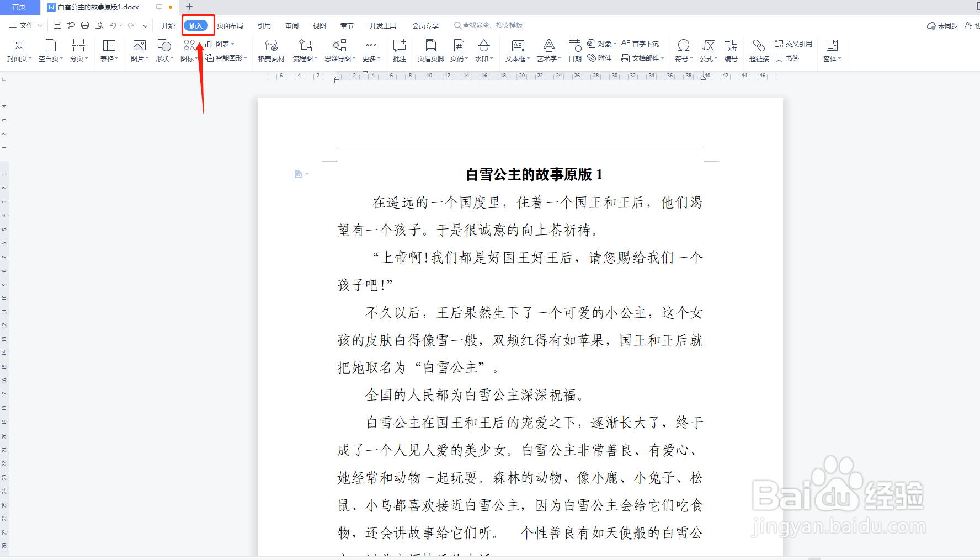Click the first-line indent marker on the ruler
Screen dimensions: 980x560
365,73
